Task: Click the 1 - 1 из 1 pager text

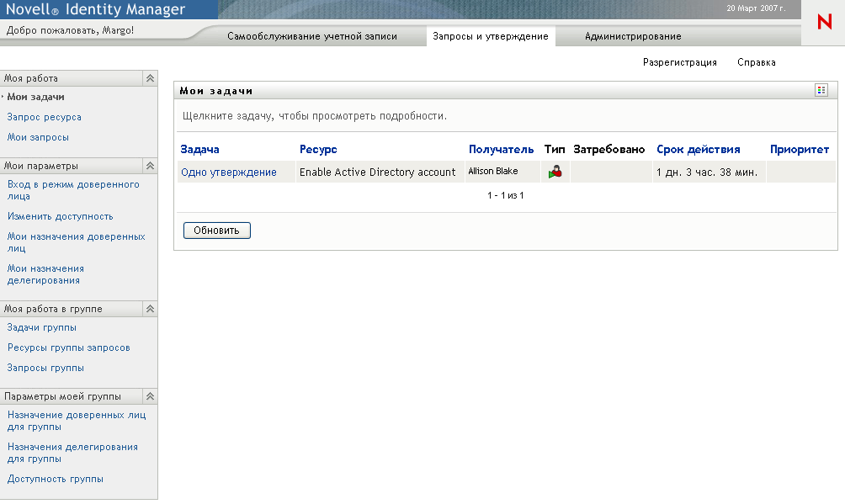Action: 506,195
